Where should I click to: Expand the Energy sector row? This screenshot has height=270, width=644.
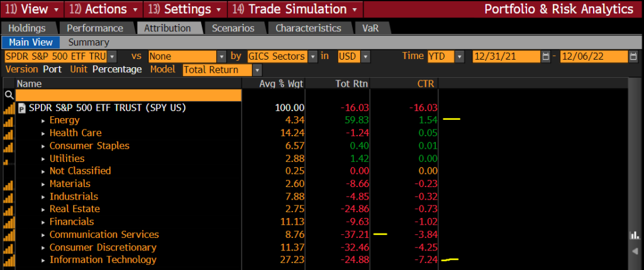43,121
